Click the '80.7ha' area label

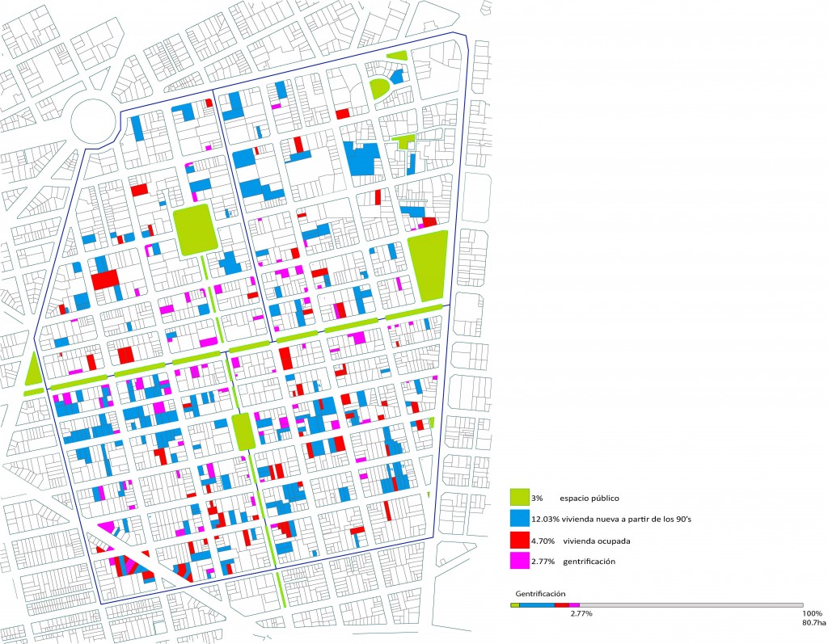click(813, 622)
